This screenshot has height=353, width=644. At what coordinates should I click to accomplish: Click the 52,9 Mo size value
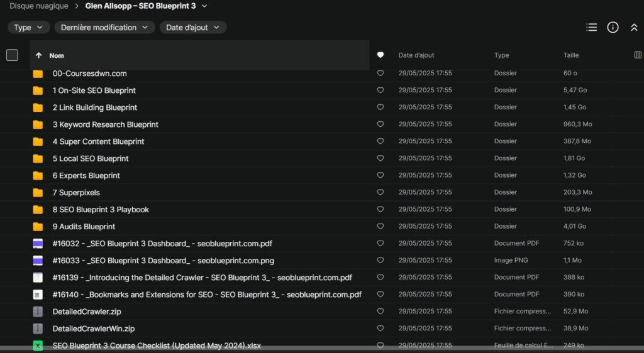coord(576,311)
